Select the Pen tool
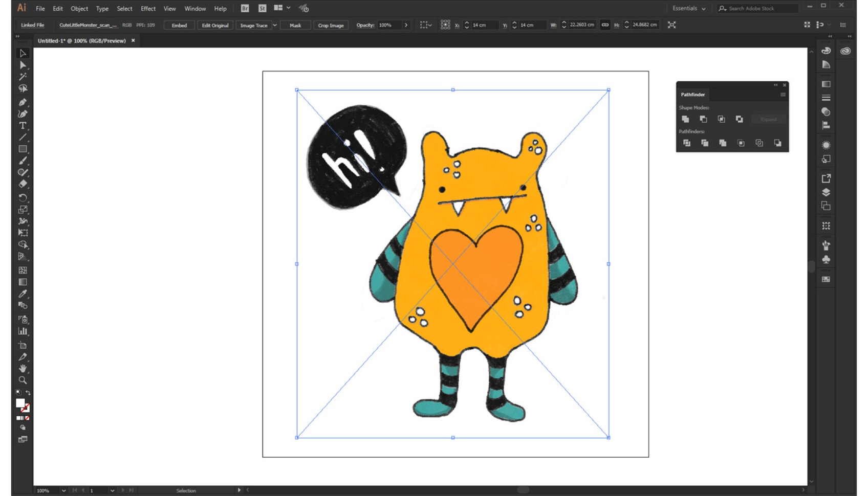The height and width of the screenshot is (496, 868). (x=23, y=102)
